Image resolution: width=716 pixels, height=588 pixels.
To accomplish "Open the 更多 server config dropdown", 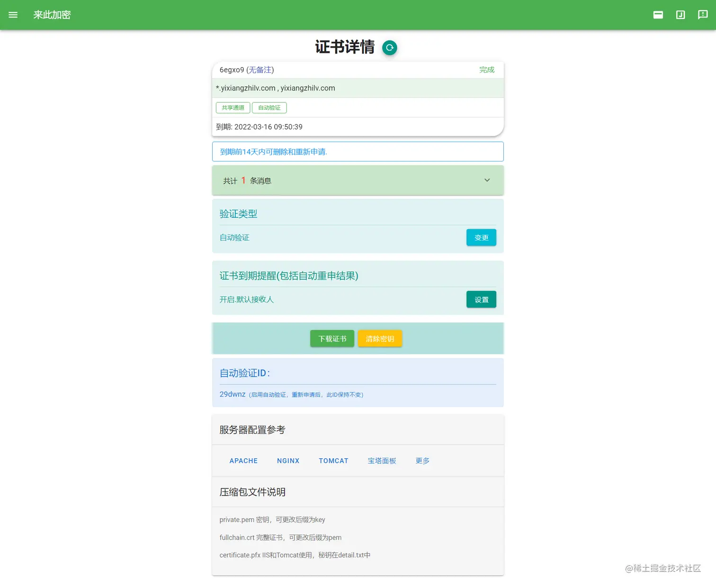I will click(422, 461).
